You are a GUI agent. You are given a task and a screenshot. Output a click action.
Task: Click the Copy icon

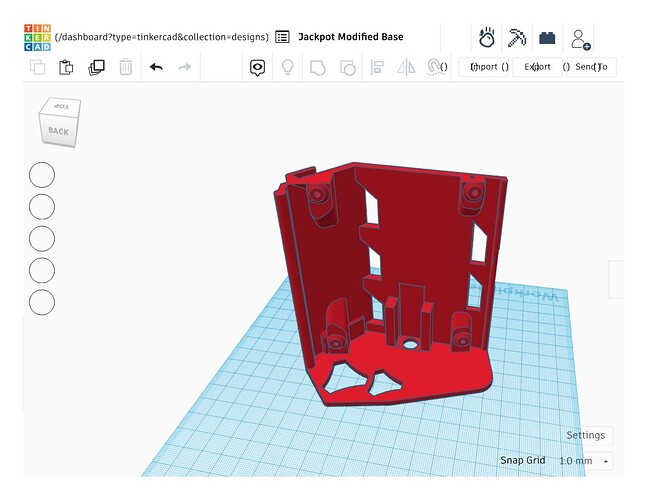tap(38, 67)
